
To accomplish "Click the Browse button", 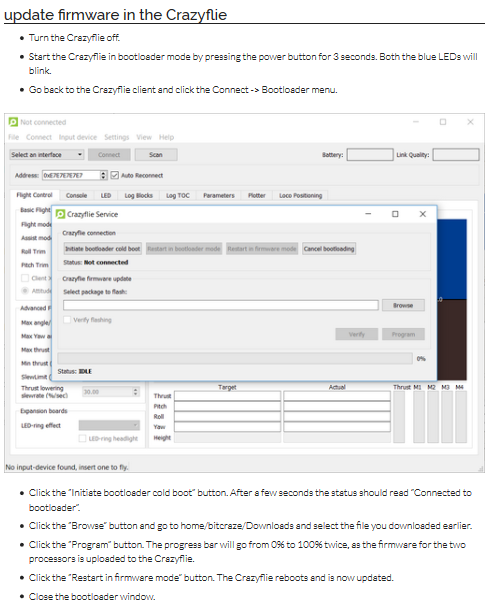I will pyautogui.click(x=403, y=305).
